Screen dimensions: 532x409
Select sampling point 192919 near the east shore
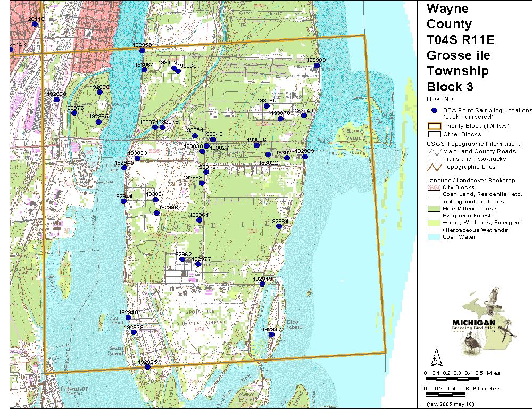pos(262,284)
